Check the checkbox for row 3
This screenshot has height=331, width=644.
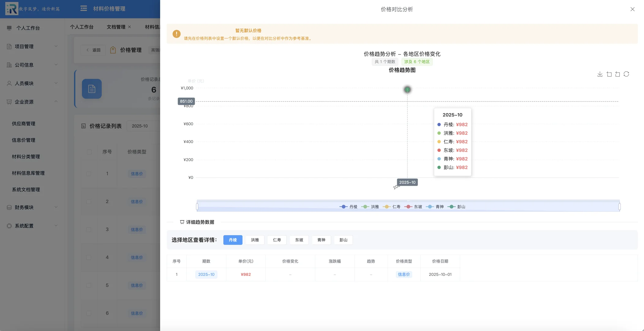click(x=89, y=229)
